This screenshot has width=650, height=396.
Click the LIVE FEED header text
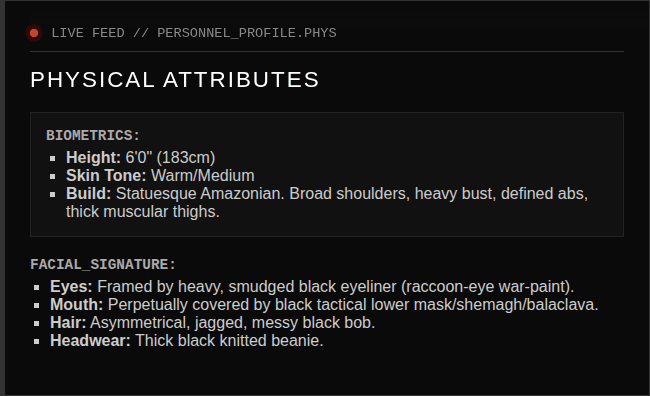[88, 33]
